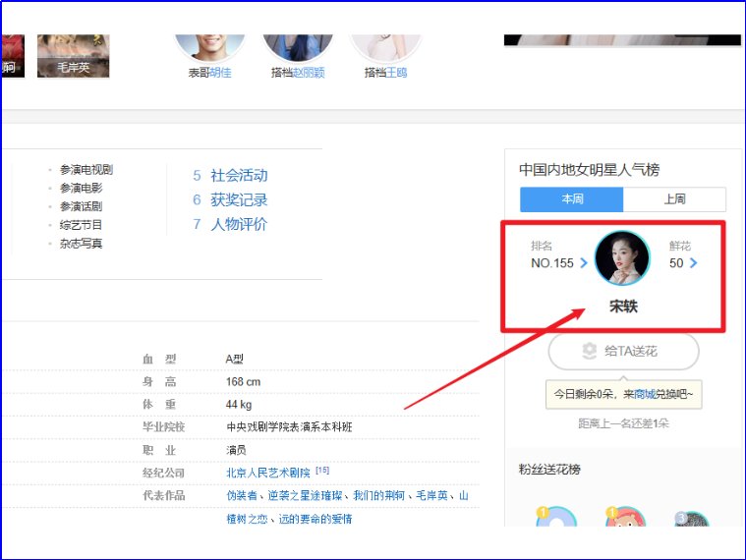746x560 pixels.
Task: Select the name 宋轶 under the photo
Action: point(623,307)
